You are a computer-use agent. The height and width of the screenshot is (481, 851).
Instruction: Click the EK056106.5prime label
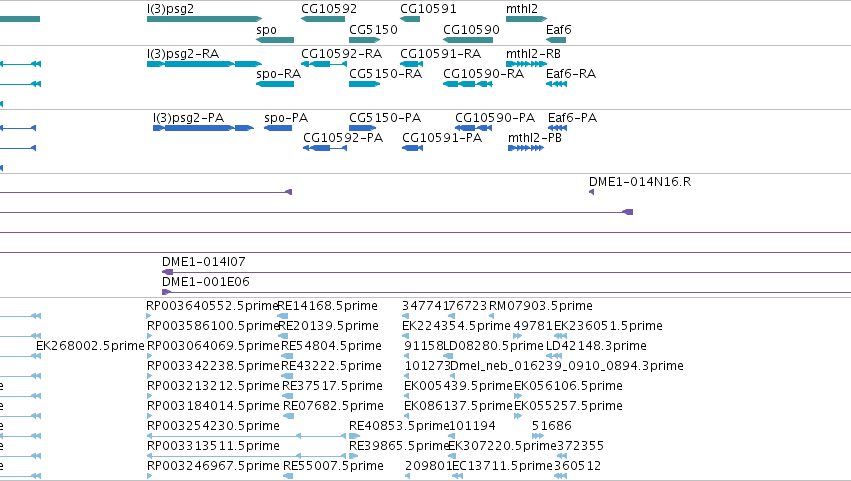click(568, 386)
